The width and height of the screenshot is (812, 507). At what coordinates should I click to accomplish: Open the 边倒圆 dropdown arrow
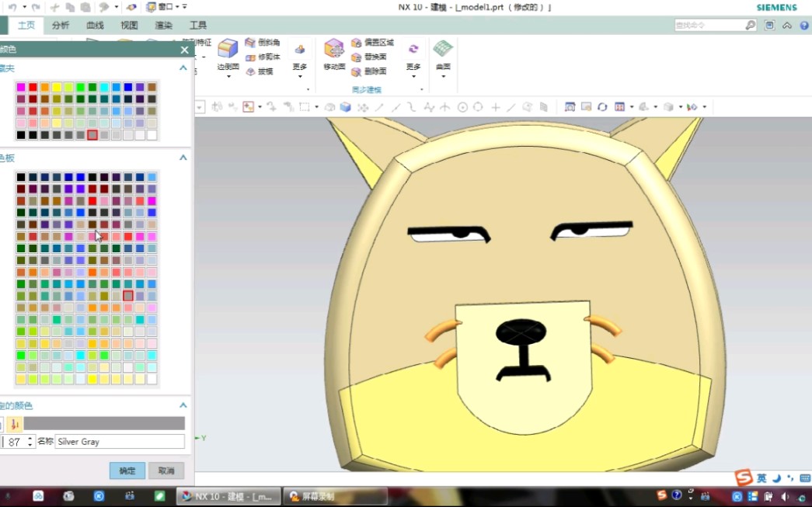(x=228, y=77)
